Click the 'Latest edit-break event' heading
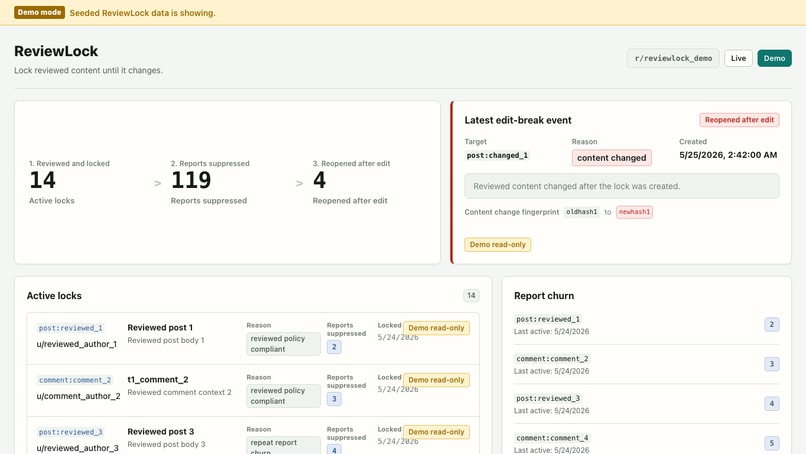806x454 pixels. click(x=518, y=120)
